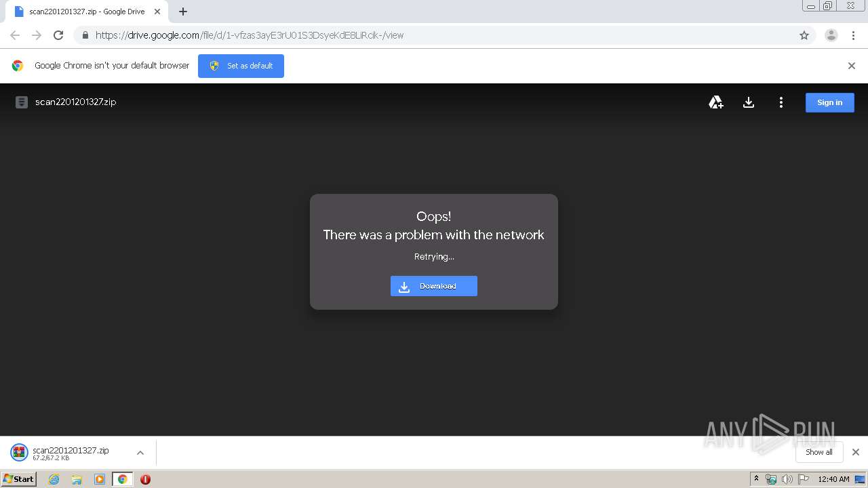Click the red stop-shaped taskbar icon

[145, 479]
